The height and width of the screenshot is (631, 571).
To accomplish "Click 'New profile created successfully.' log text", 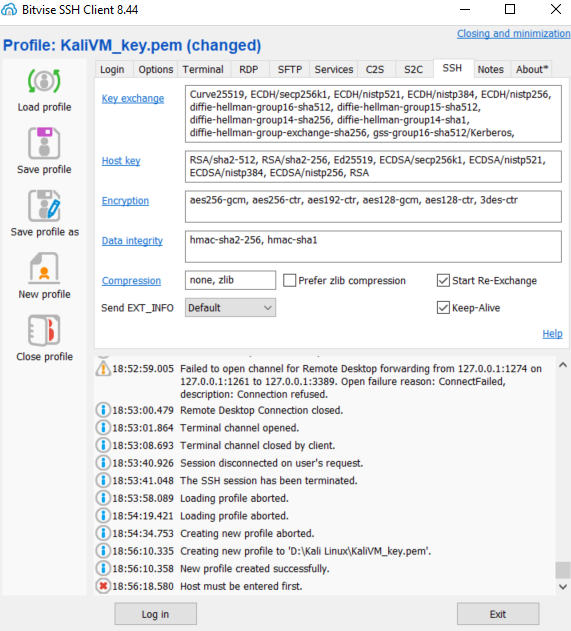I will coord(255,568).
